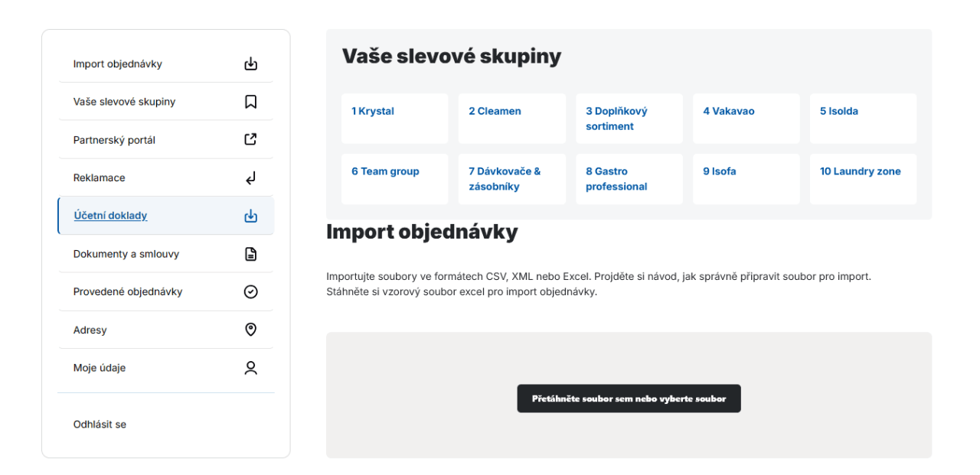Click the download icon beside Účetní doklady
The image size is (980, 475).
tap(250, 216)
